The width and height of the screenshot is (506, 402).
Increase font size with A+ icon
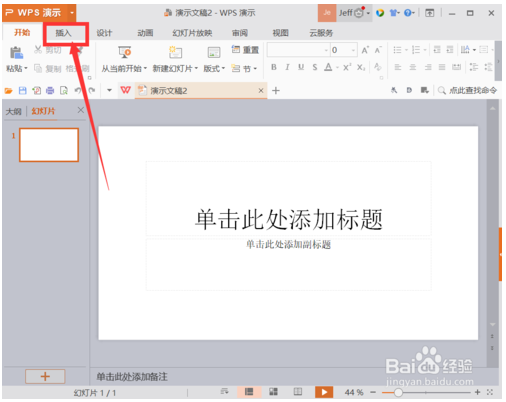pos(365,50)
